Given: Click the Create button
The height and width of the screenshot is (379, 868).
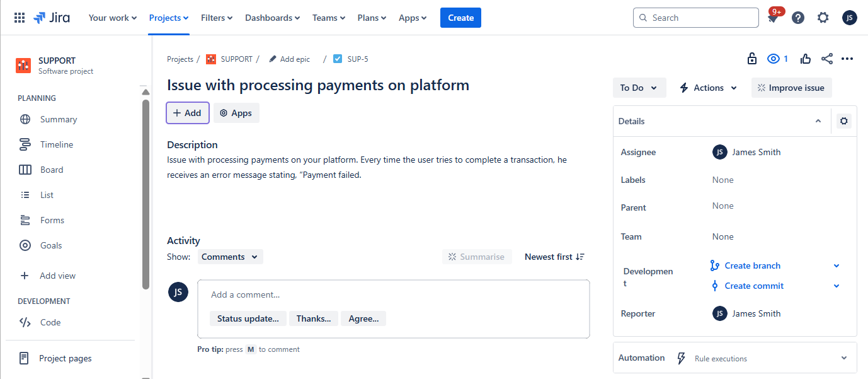Looking at the screenshot, I should click(x=460, y=17).
